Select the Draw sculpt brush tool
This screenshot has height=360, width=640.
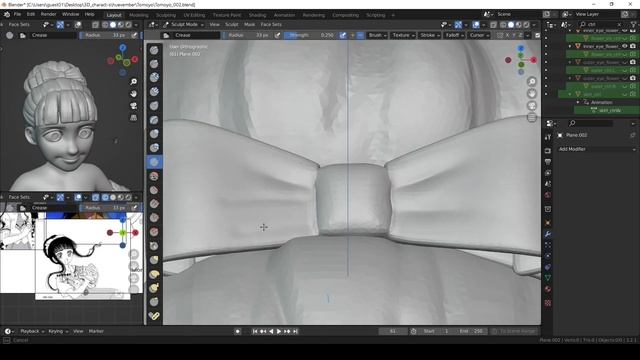click(154, 50)
